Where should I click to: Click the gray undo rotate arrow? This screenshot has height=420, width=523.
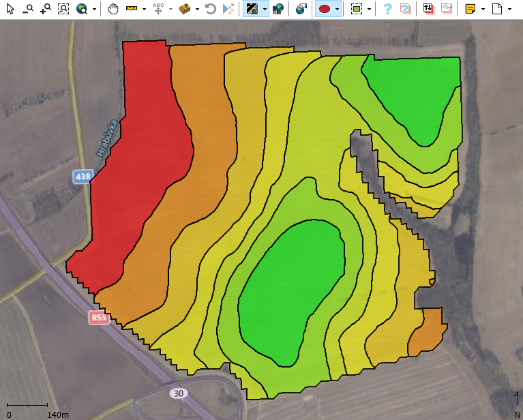point(211,9)
